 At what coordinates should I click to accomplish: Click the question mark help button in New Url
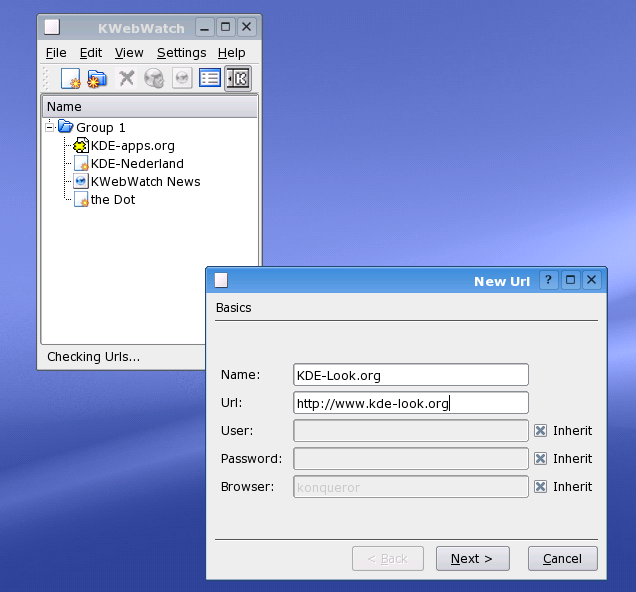pos(548,280)
